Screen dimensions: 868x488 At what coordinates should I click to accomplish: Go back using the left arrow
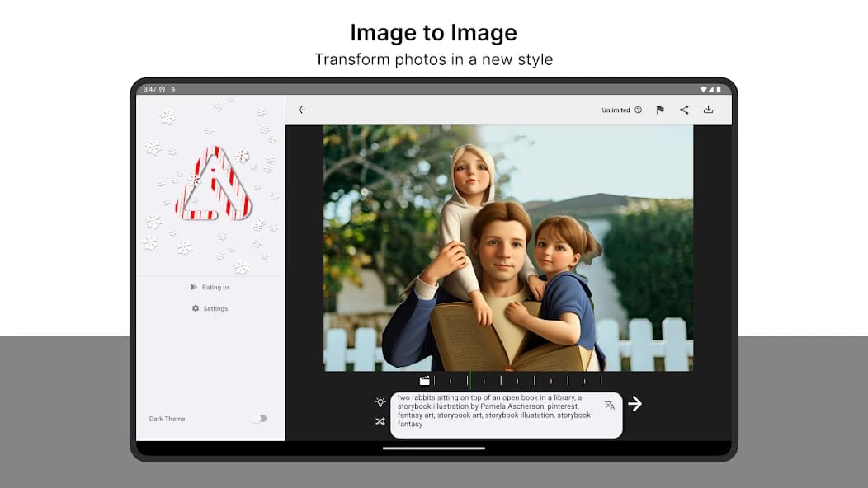coord(302,110)
